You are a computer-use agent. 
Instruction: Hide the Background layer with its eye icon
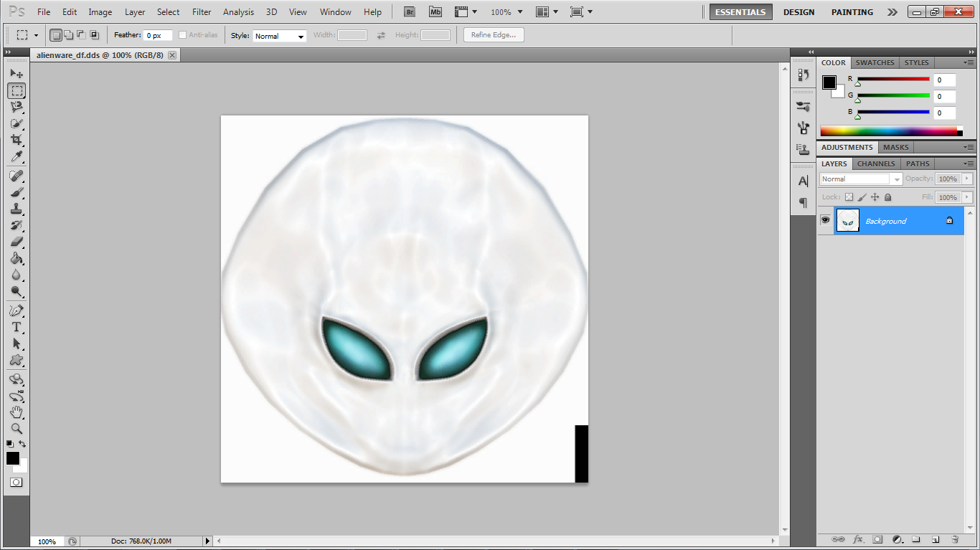click(x=825, y=220)
